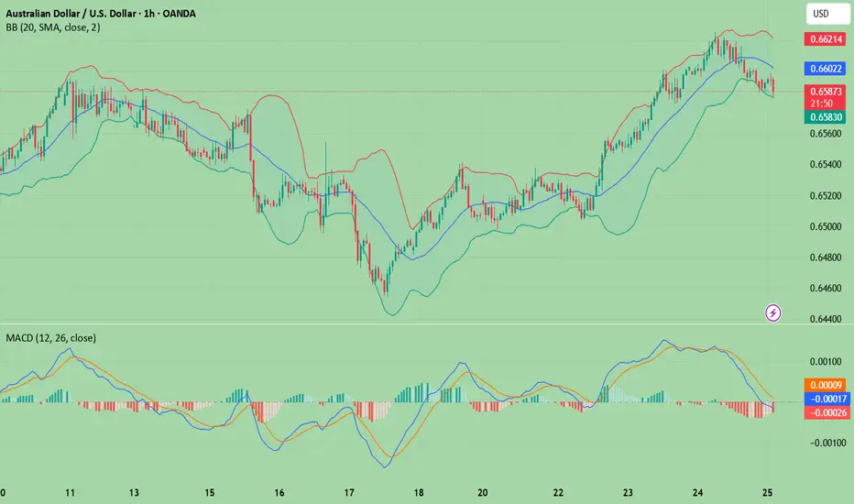
Task: Click date 24 on the time axis
Action: 697,493
